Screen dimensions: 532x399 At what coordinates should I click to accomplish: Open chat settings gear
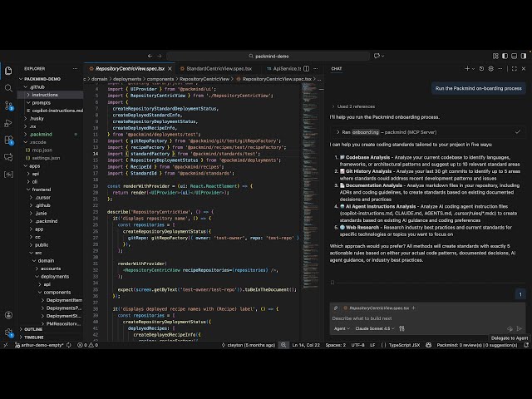point(491,68)
